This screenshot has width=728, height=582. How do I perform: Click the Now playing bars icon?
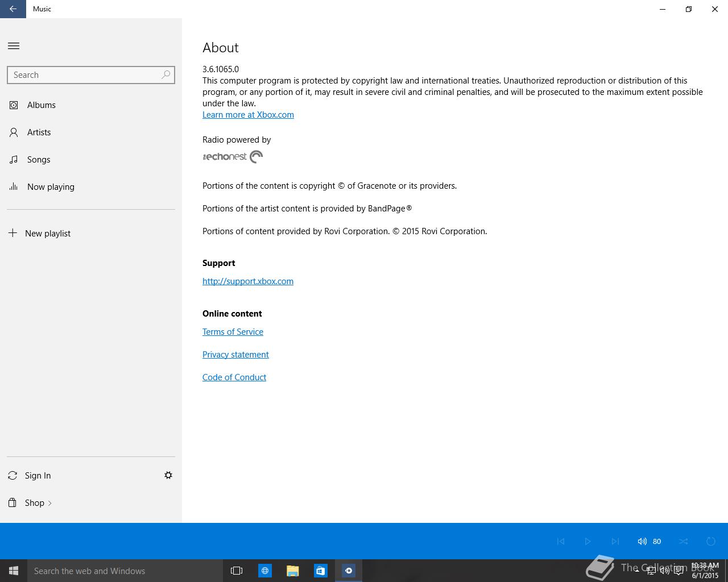[x=14, y=186]
